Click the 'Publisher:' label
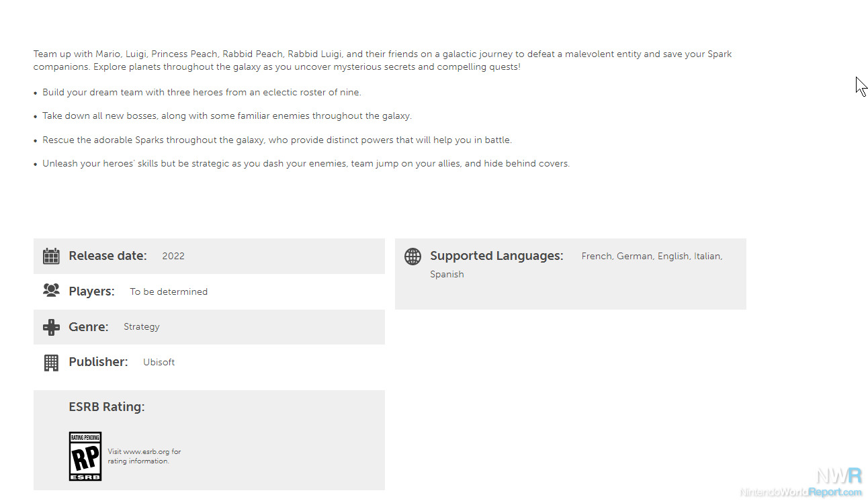This screenshot has width=868, height=501. pyautogui.click(x=98, y=362)
